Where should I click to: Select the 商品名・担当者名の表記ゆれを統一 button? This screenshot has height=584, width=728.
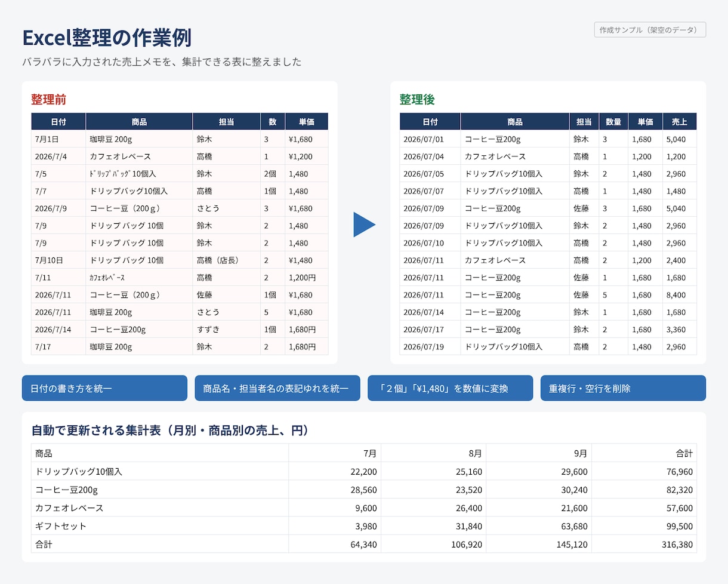(x=277, y=388)
